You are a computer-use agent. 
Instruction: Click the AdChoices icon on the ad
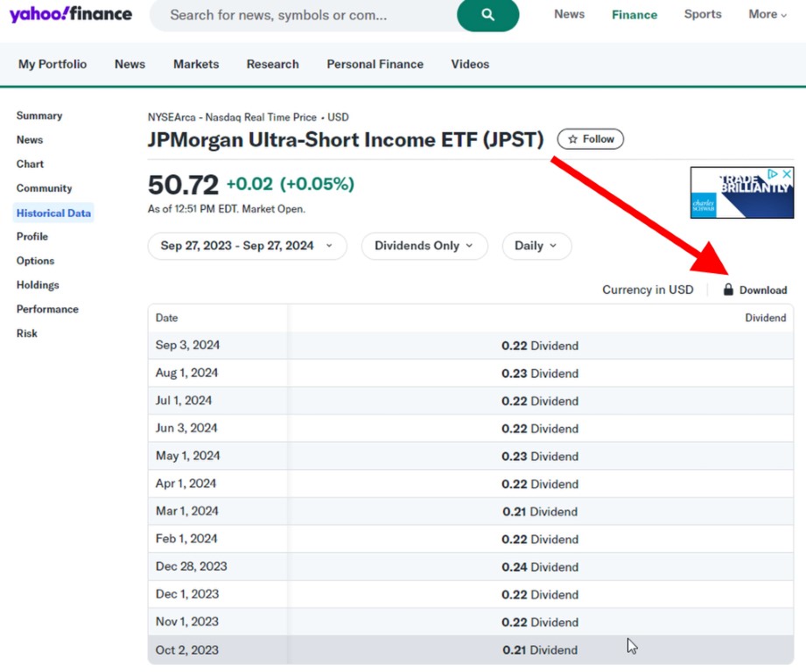[x=772, y=174]
